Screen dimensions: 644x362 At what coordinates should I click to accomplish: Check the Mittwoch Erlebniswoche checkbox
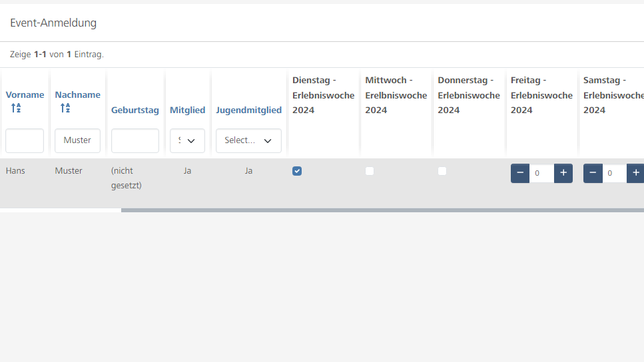(x=370, y=171)
